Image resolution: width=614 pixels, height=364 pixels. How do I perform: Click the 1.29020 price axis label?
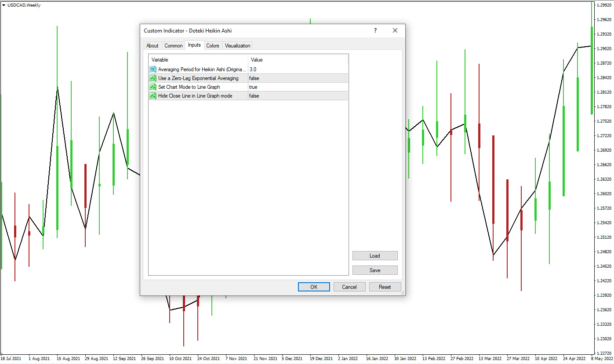tap(604, 48)
